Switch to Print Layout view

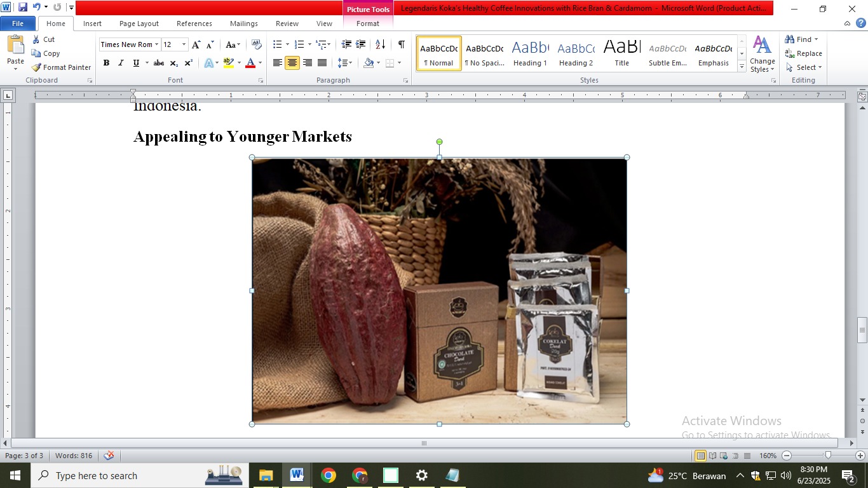[700, 456]
